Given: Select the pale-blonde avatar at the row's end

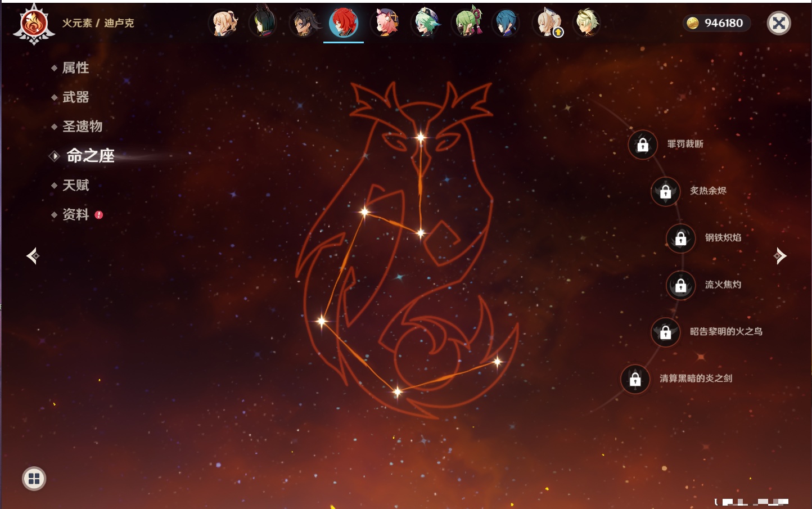Looking at the screenshot, I should tap(586, 23).
